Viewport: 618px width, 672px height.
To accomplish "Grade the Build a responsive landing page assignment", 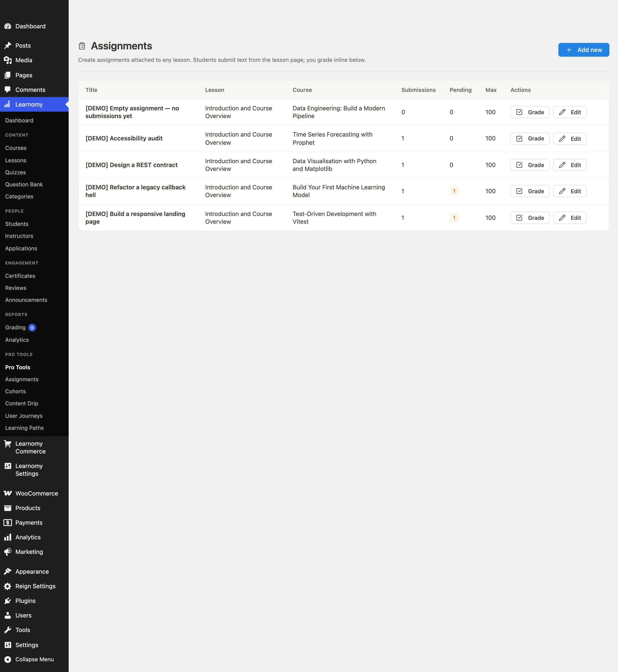I will [x=530, y=218].
